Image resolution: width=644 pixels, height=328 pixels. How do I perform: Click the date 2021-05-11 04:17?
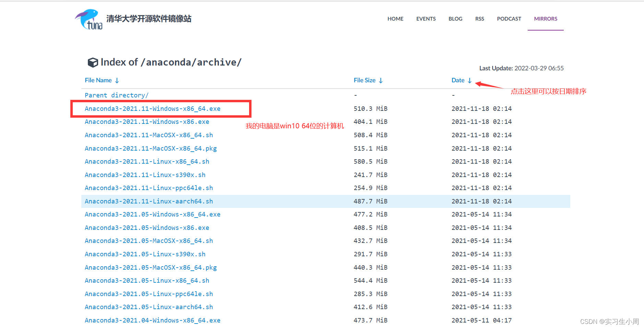pyautogui.click(x=481, y=320)
